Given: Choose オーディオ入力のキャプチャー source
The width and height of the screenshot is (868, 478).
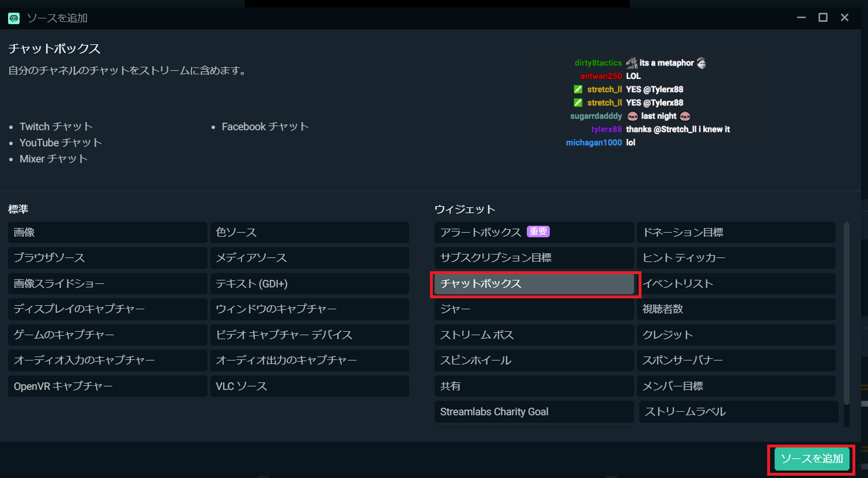Looking at the screenshot, I should (x=108, y=361).
